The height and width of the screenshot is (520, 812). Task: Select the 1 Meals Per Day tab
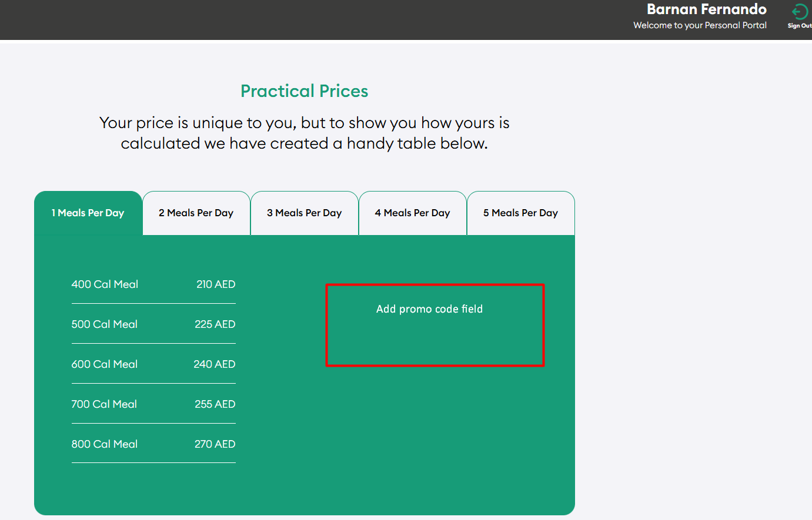click(x=88, y=213)
